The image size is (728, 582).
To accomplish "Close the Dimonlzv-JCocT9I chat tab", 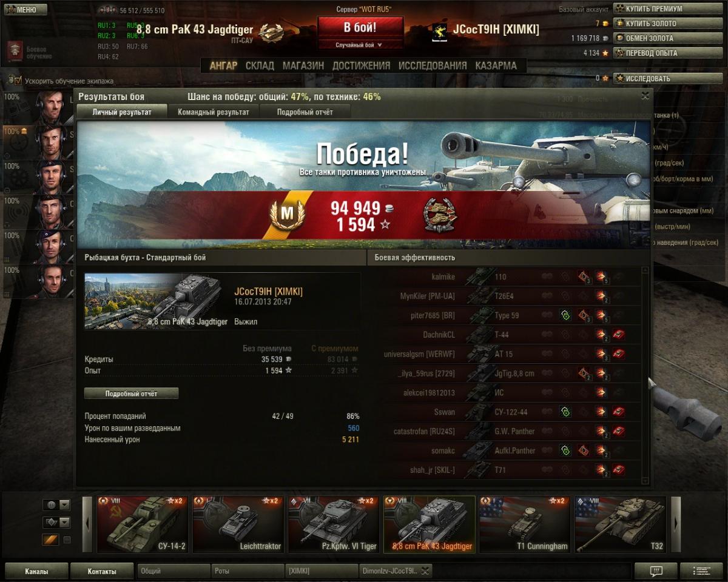I will coord(425,570).
